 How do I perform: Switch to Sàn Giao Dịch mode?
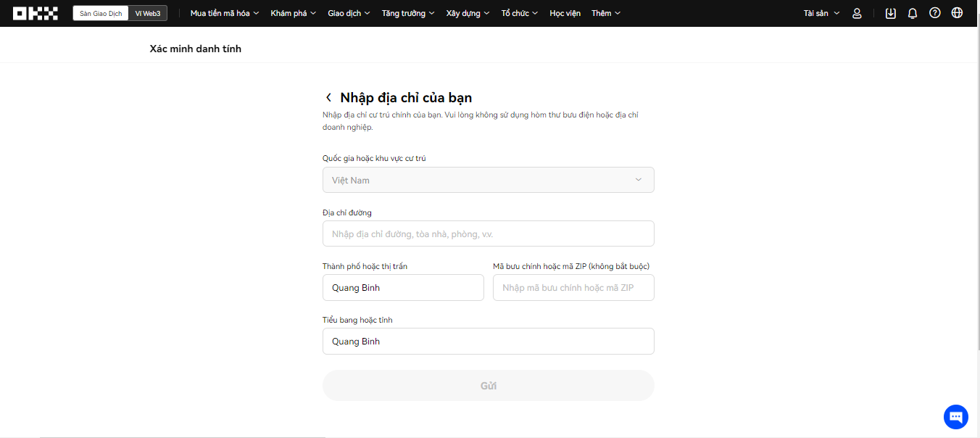click(101, 13)
